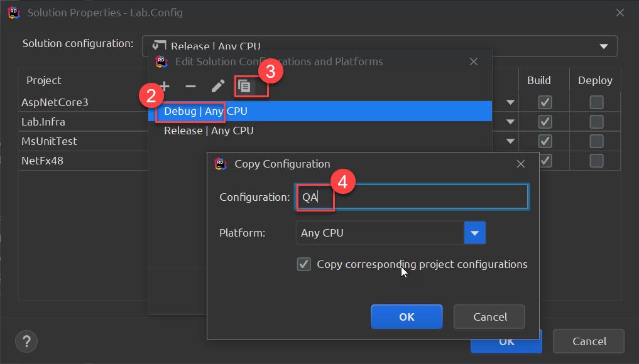Close the Edit Solution Configurations dialog

click(474, 62)
